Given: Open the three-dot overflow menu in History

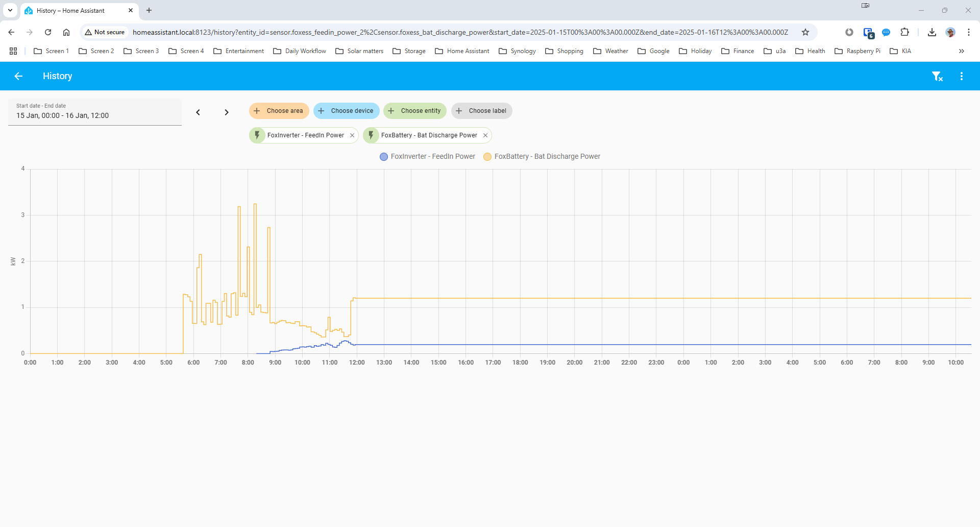Looking at the screenshot, I should click(962, 76).
